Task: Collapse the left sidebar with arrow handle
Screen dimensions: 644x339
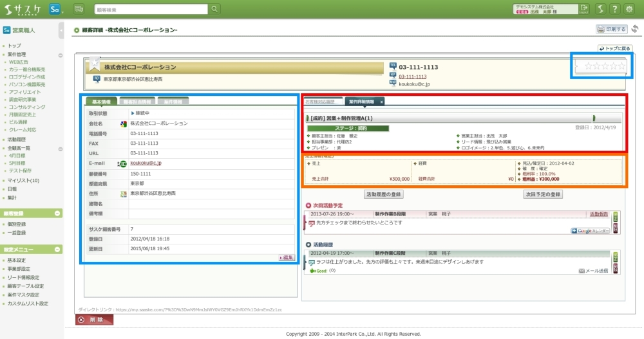Action: click(x=61, y=30)
